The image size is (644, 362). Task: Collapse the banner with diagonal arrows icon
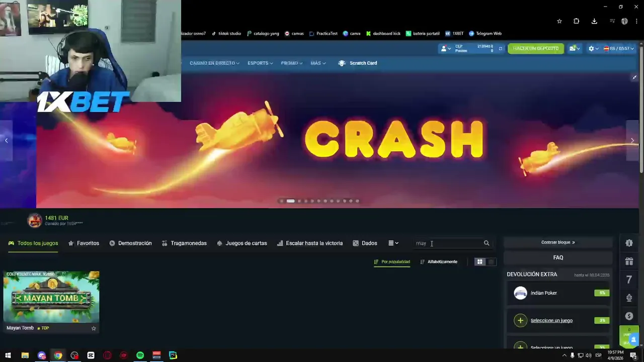(x=634, y=77)
